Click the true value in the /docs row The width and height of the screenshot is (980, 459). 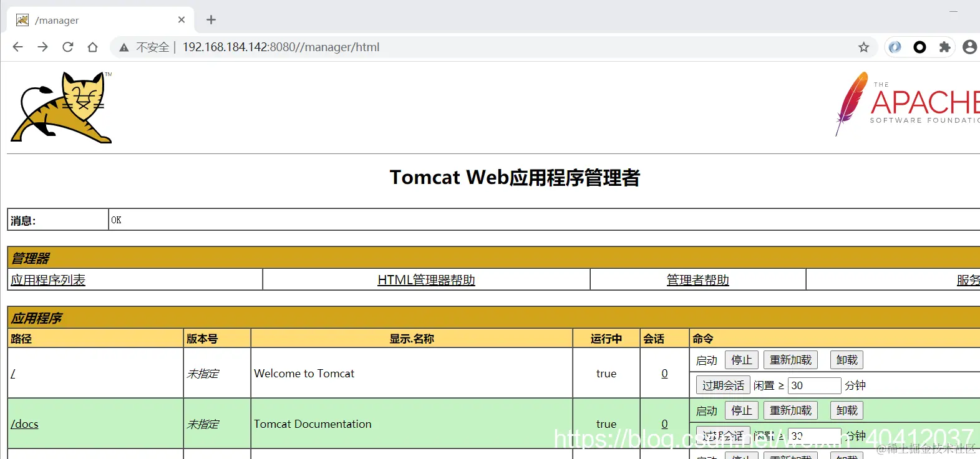click(x=606, y=424)
